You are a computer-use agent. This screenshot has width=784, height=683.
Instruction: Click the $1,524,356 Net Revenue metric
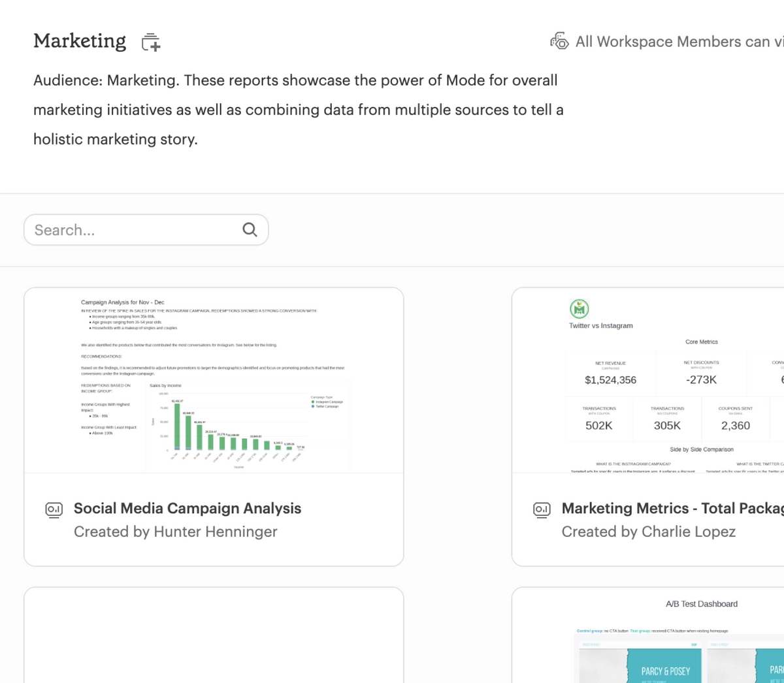[x=610, y=379]
